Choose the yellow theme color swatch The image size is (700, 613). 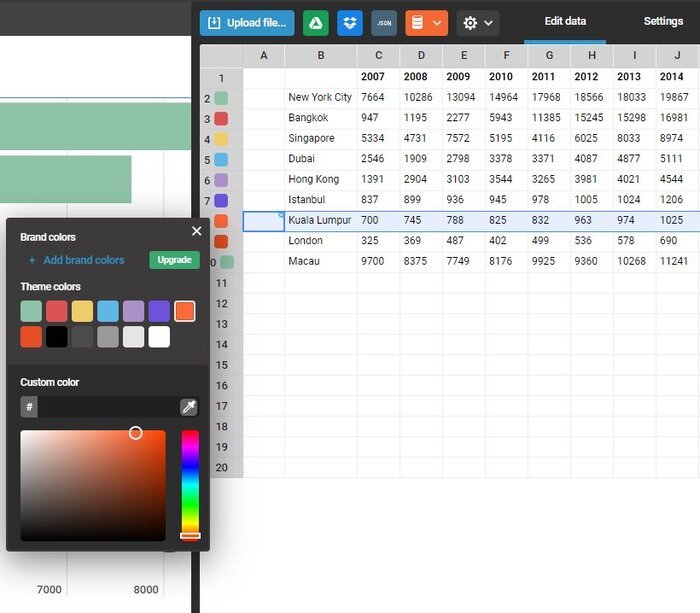click(83, 311)
